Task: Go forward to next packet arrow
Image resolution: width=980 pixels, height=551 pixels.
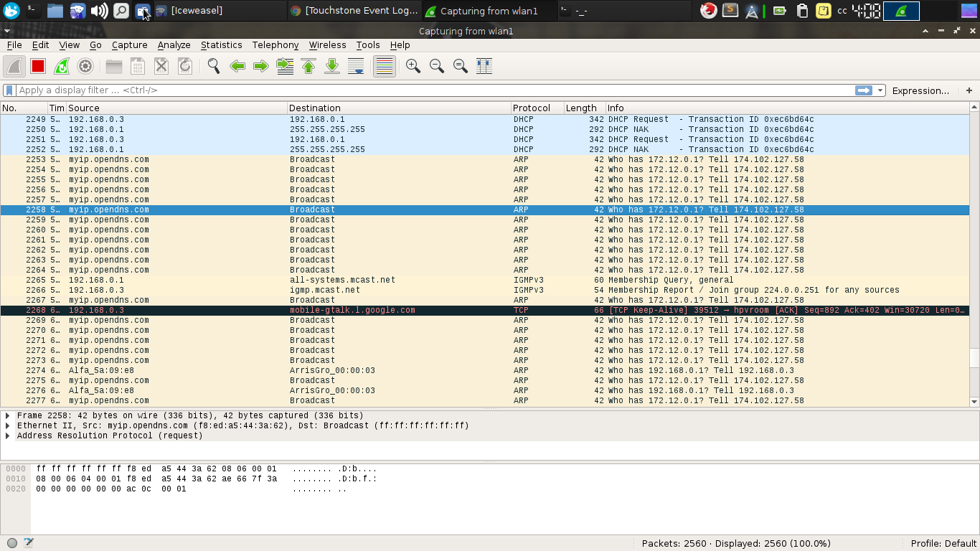Action: point(261,66)
